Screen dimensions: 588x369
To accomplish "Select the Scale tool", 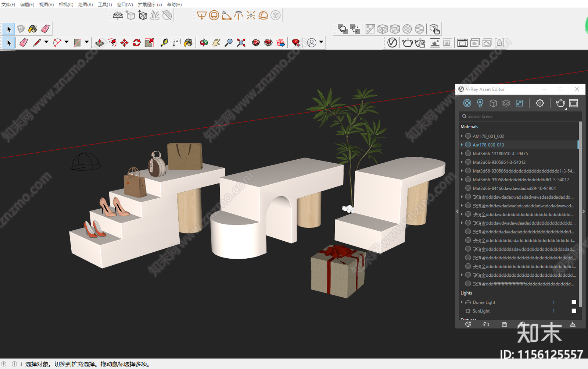I will point(149,43).
